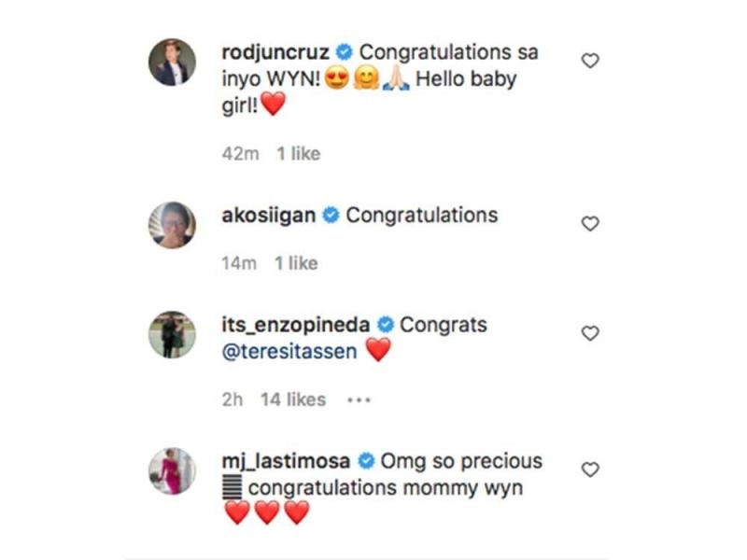The height and width of the screenshot is (560, 747).
Task: Click rodjuncruz's verified badge
Action: pyautogui.click(x=344, y=52)
